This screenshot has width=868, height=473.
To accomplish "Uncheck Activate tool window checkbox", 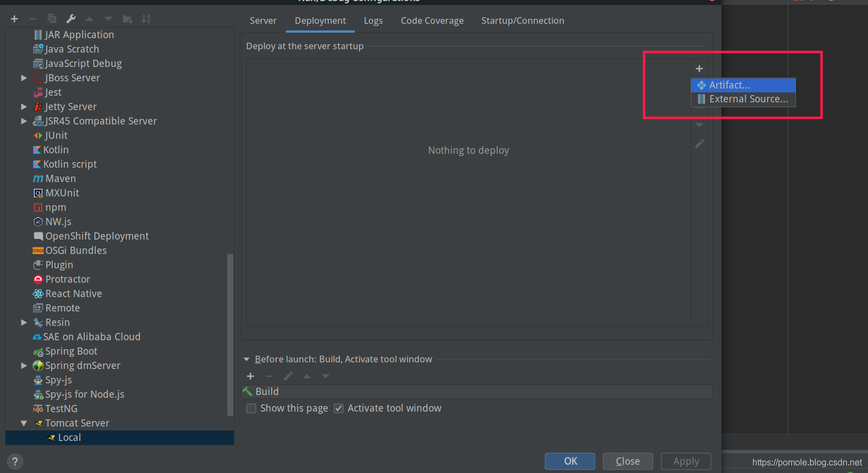I will 338,408.
